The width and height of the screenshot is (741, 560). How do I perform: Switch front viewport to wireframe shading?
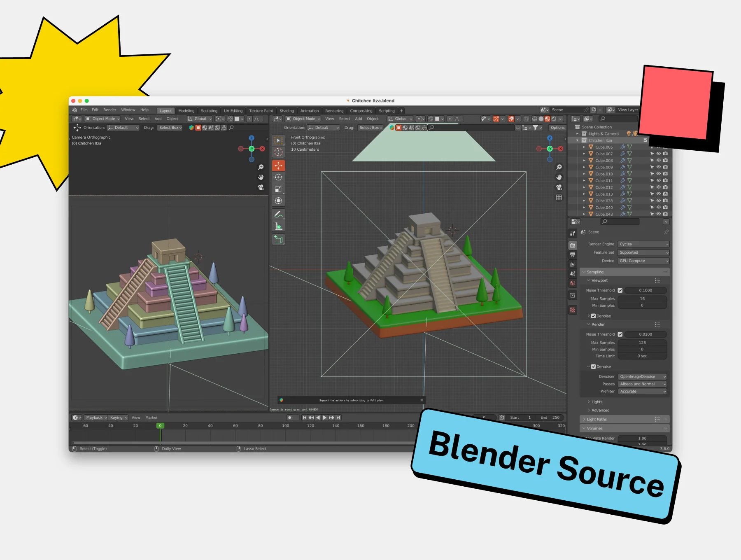pos(534,119)
